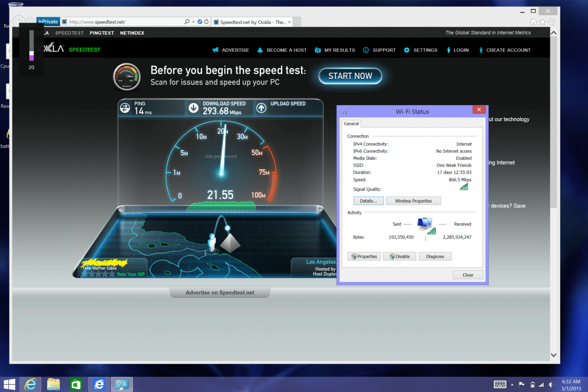Click page scrollbar down arrow
Image resolution: width=588 pixels, height=392 pixels.
pyautogui.click(x=554, y=355)
